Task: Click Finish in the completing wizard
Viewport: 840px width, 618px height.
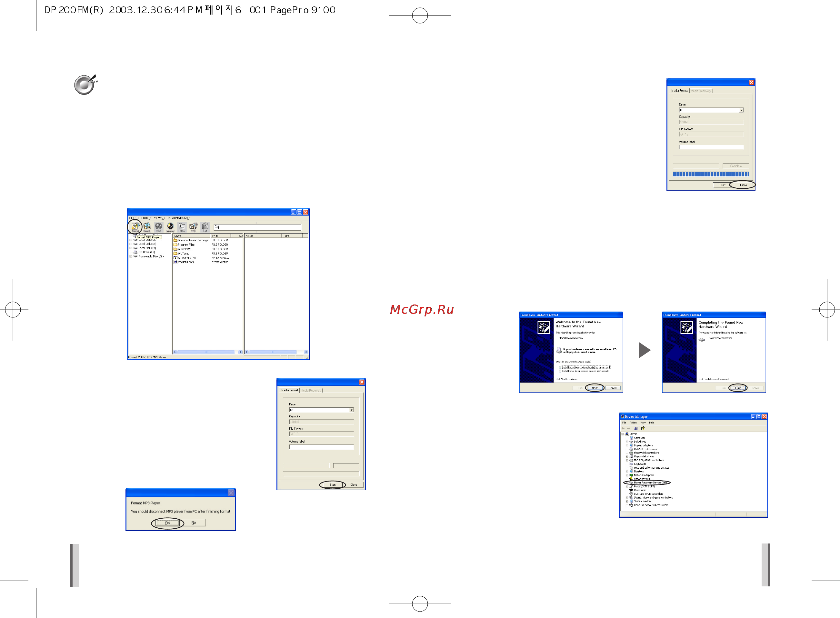Action: tap(738, 388)
